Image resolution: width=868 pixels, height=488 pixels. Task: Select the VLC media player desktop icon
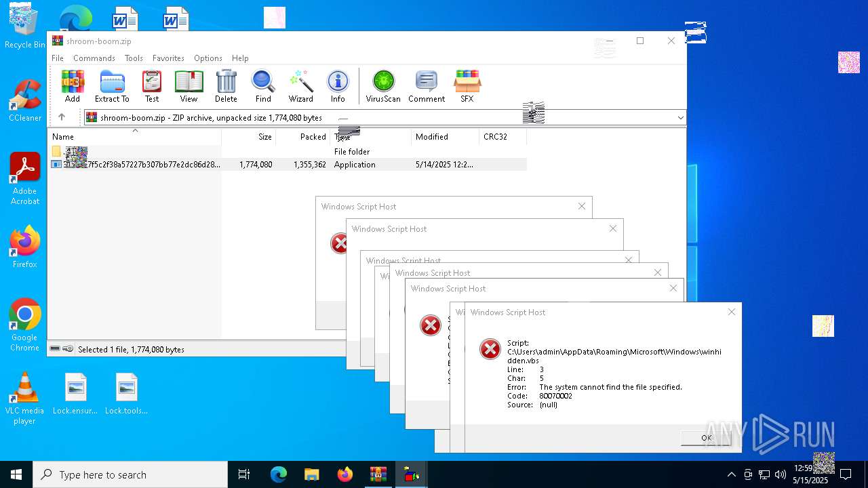(24, 399)
